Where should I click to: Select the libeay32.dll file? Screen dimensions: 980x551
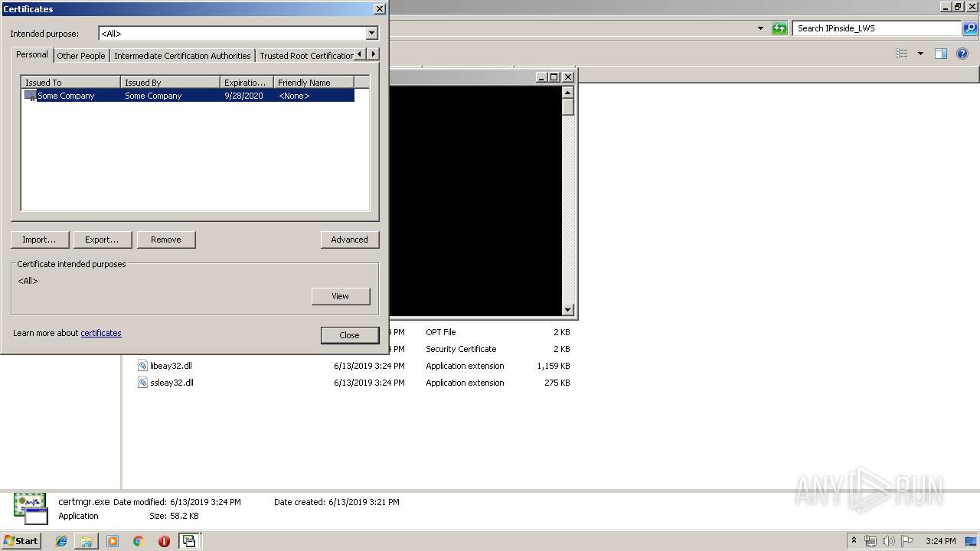pyautogui.click(x=171, y=366)
